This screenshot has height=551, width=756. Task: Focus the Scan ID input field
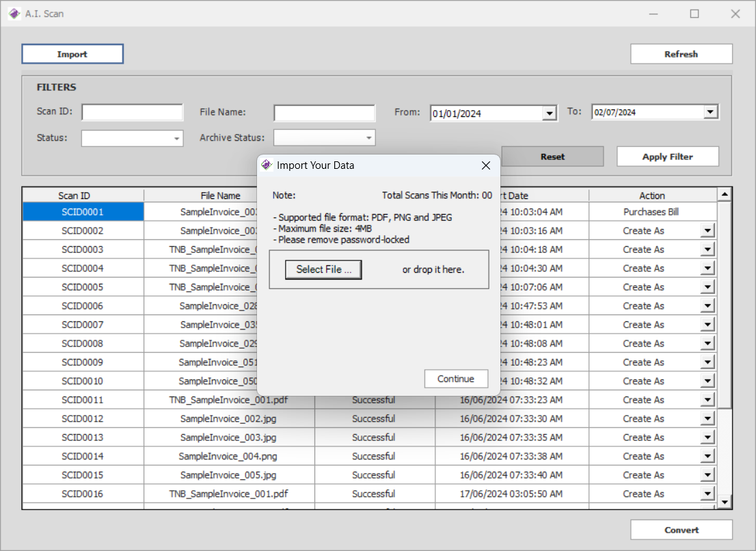click(133, 112)
